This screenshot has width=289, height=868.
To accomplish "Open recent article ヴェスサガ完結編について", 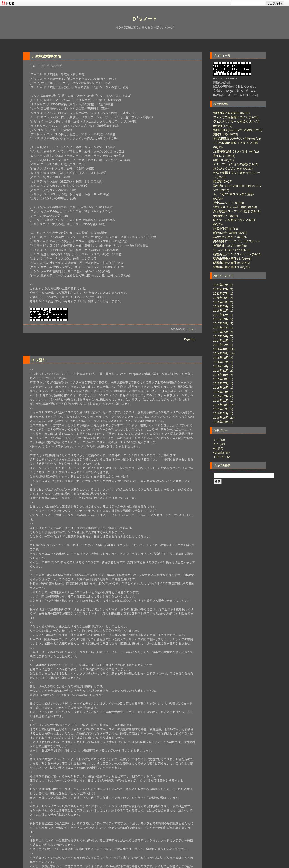I will coord(235,118).
